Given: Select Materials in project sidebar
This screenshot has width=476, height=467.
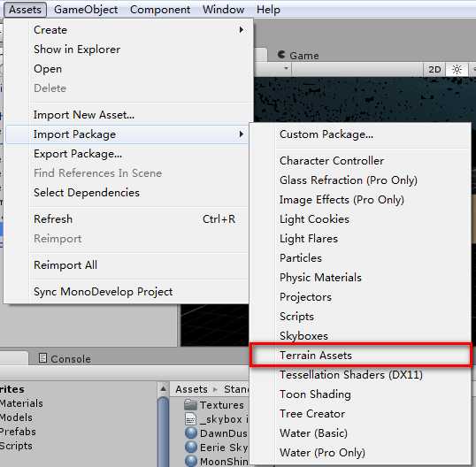Looking at the screenshot, I should click(x=21, y=403).
